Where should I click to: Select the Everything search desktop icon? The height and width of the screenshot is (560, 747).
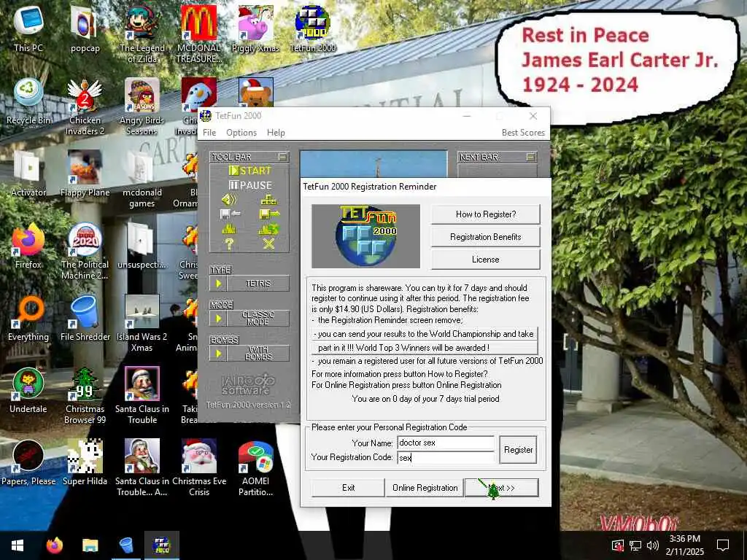[x=28, y=318]
